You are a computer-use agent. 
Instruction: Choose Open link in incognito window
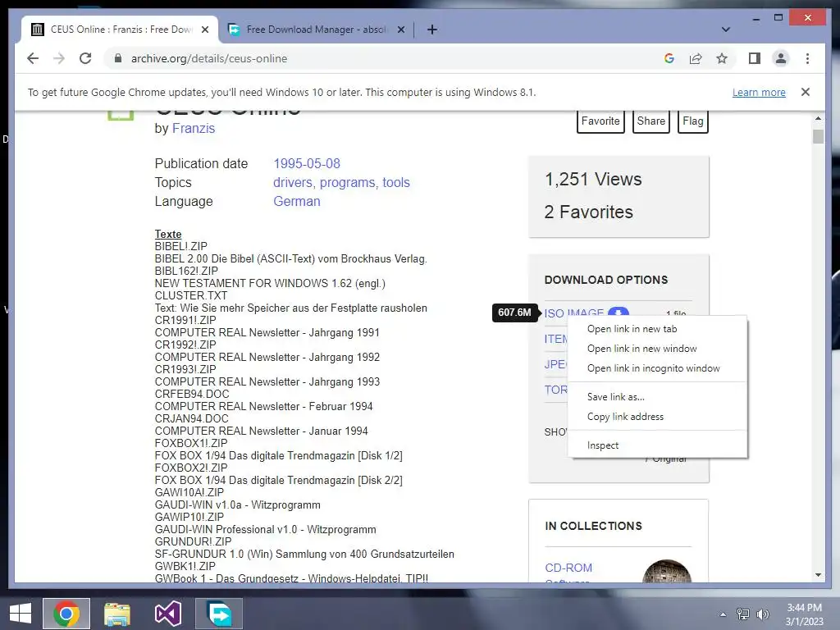657,368
